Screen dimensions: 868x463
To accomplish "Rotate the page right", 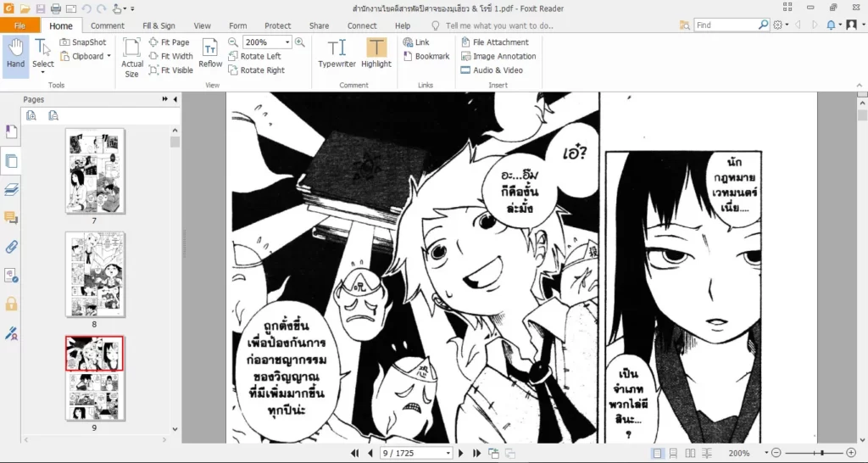I will 256,70.
